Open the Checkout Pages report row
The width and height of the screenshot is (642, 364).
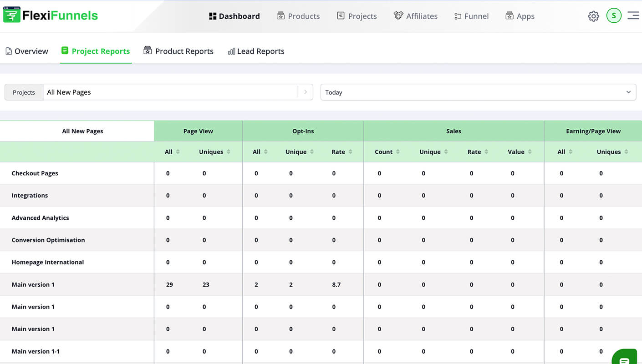point(35,173)
